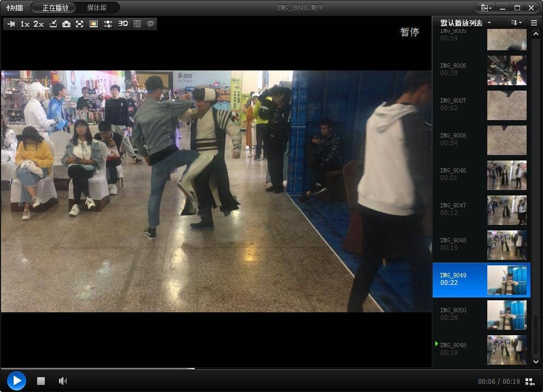Click the paused video display area
The width and height of the screenshot is (543, 392).
[216, 191]
